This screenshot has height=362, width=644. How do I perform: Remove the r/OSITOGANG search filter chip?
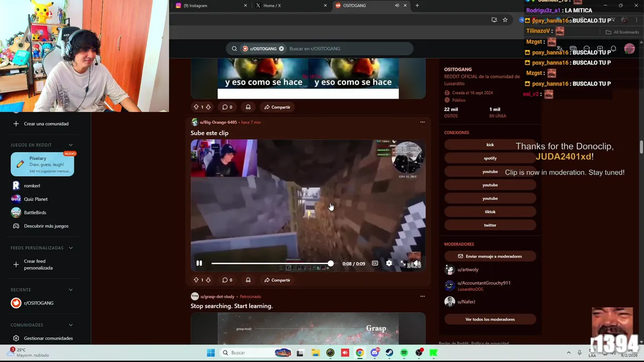click(281, 49)
